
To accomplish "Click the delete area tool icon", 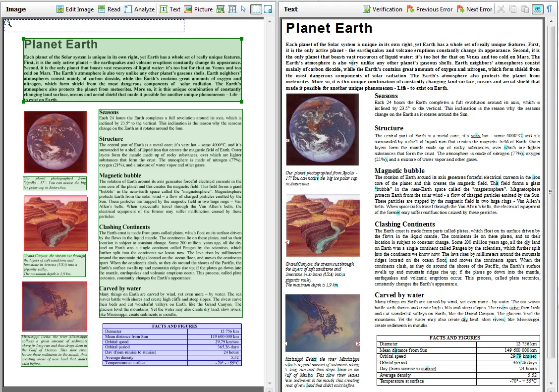I will click(268, 9).
